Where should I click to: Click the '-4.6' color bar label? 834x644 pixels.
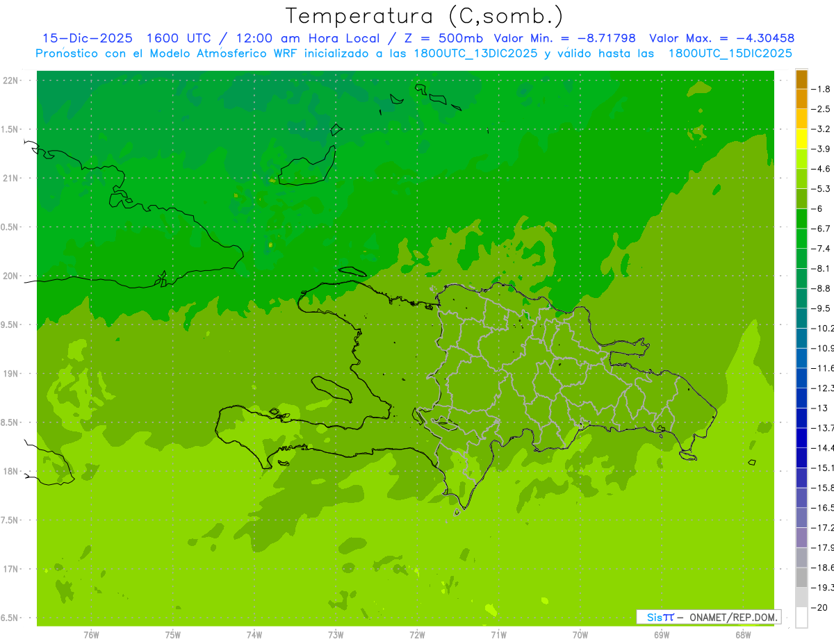coord(820,169)
